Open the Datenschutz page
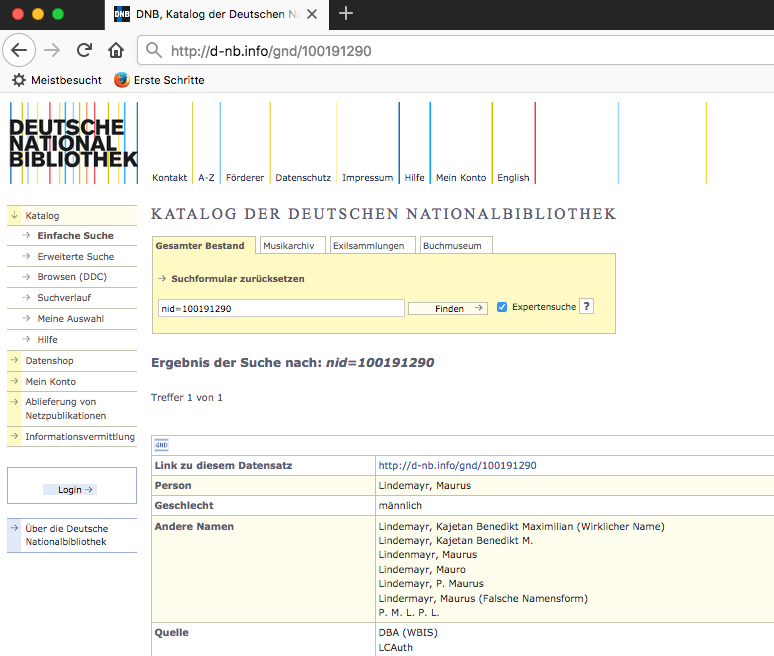 click(x=303, y=178)
